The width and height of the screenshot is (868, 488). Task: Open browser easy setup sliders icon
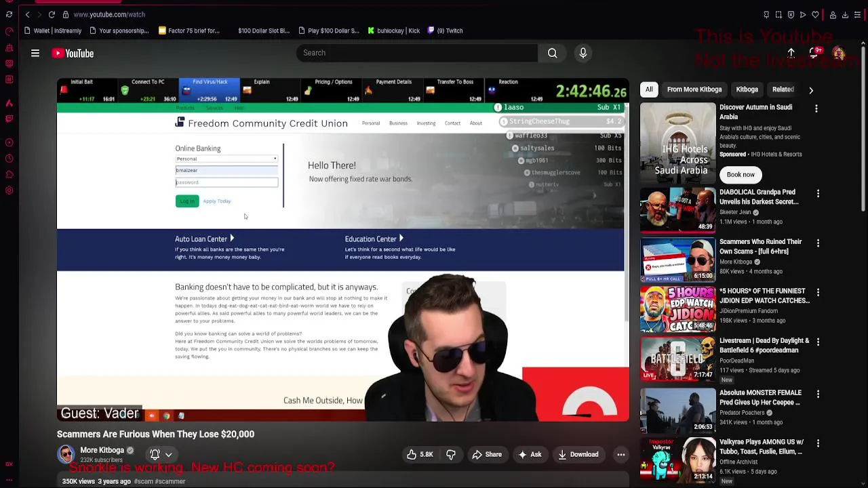point(857,14)
